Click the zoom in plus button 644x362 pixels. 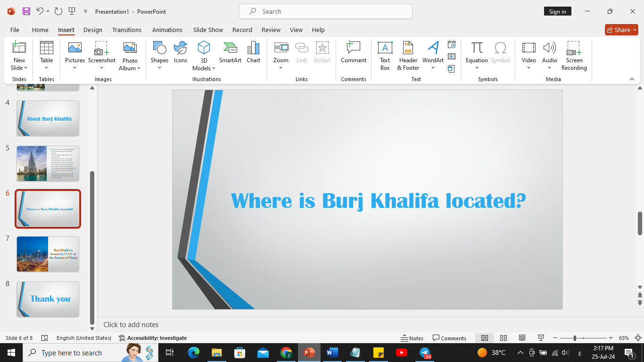(x=611, y=338)
